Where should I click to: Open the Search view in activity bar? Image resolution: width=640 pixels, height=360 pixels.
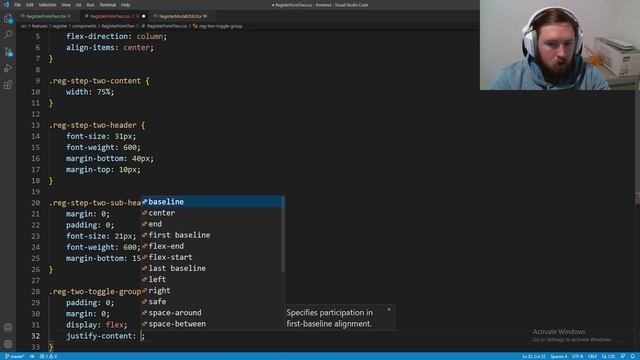[x=8, y=35]
